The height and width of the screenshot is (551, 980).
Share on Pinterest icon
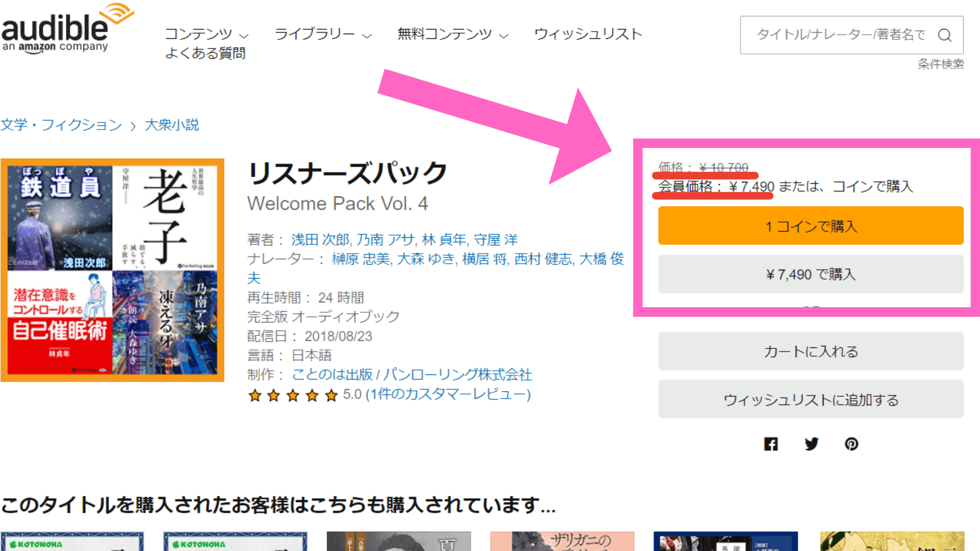(851, 444)
